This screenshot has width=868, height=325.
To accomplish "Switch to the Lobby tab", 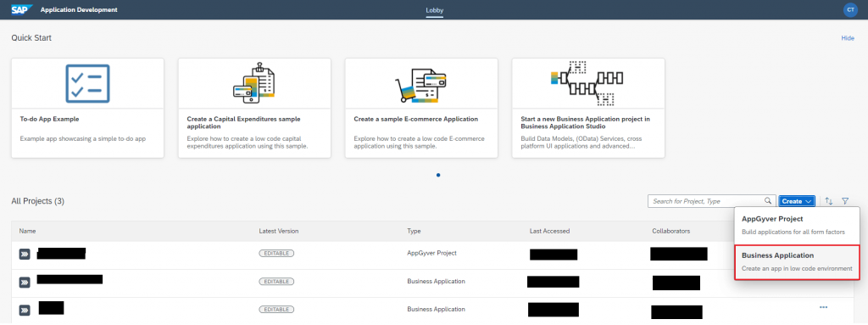I will coord(435,10).
